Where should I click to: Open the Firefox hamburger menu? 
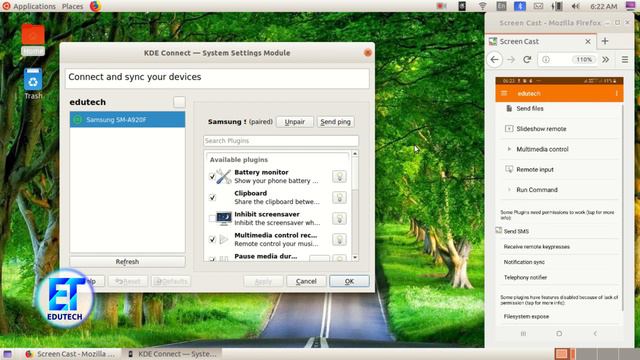click(625, 60)
